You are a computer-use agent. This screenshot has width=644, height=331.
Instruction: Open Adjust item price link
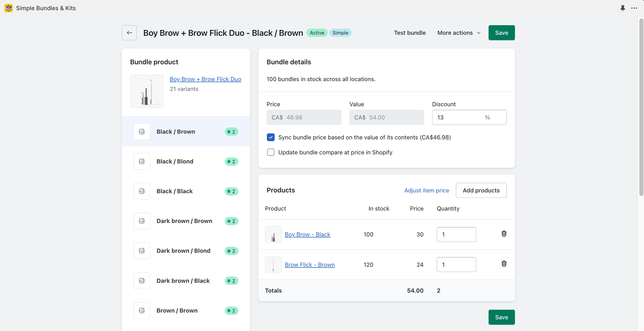click(x=427, y=190)
